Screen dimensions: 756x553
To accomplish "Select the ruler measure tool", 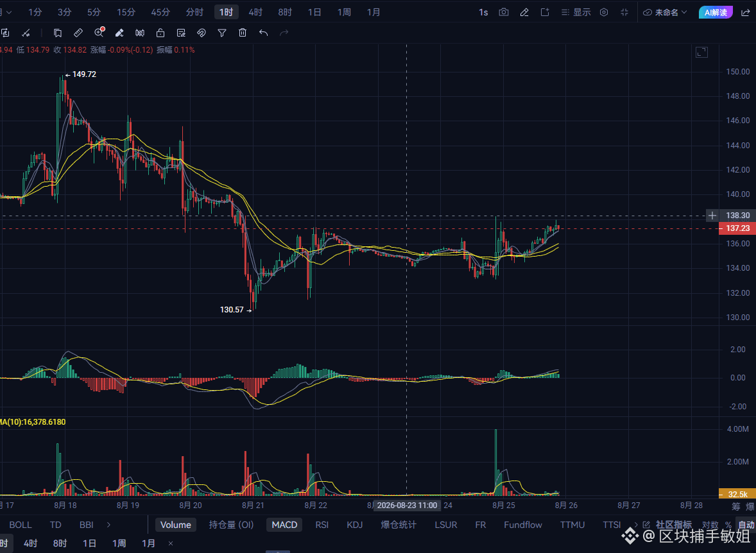I will click(78, 33).
